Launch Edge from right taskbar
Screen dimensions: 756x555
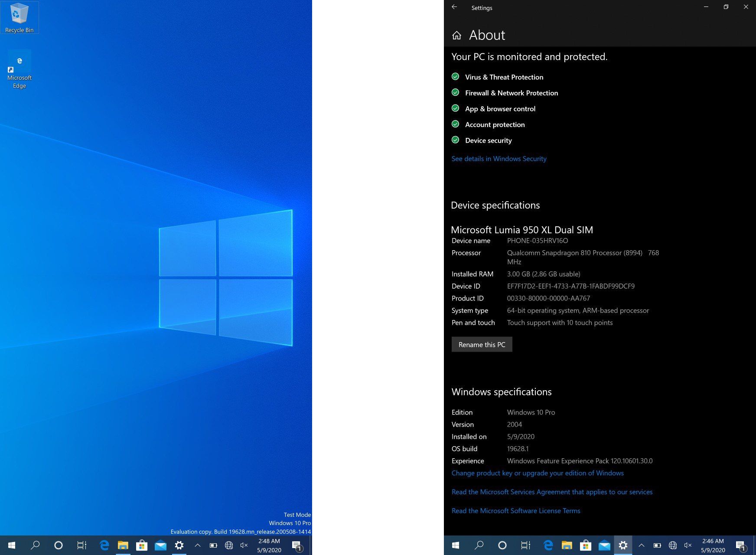(x=548, y=545)
